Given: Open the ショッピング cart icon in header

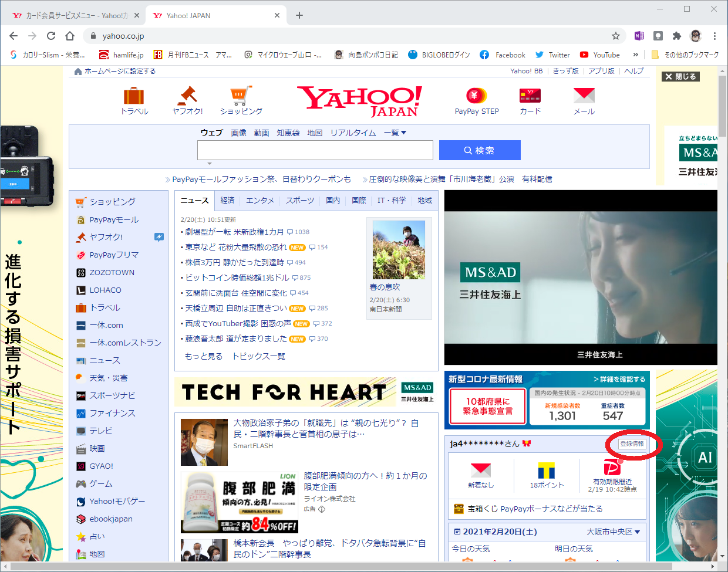Looking at the screenshot, I should click(241, 96).
